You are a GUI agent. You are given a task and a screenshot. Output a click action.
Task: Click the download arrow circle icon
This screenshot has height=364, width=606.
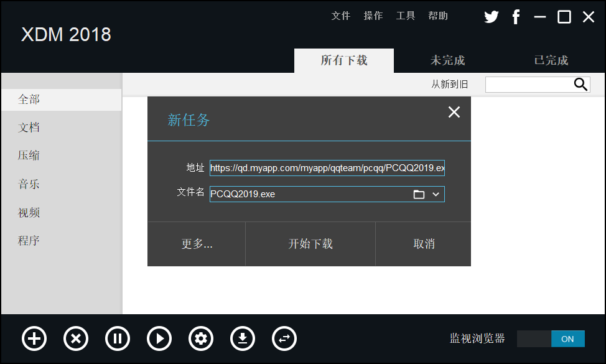pyautogui.click(x=243, y=339)
